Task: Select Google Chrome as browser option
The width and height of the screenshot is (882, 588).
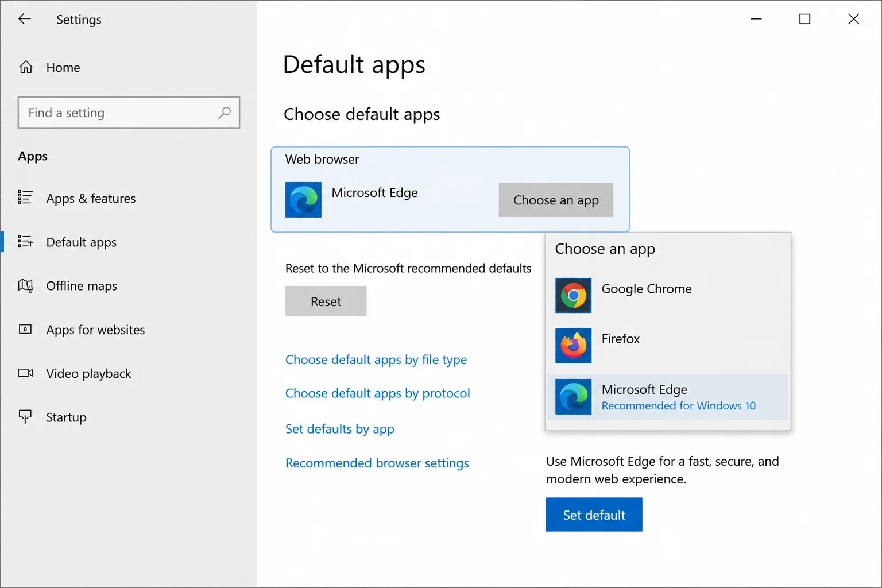Action: [668, 295]
